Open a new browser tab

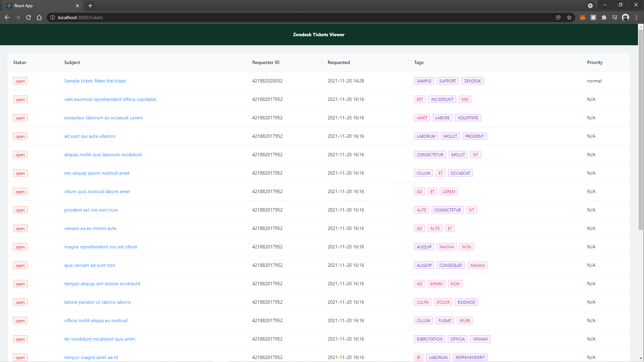coord(90,6)
